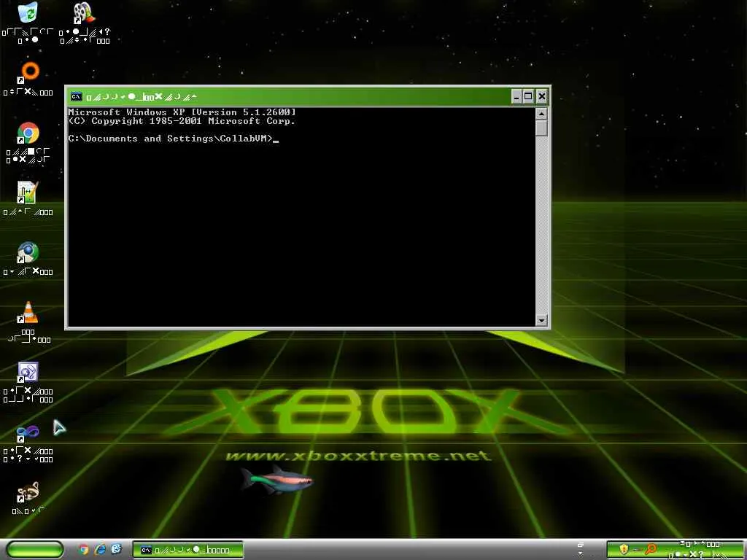This screenshot has width=747, height=560.
Task: Launch the orange ring shortcut on desktop
Action: coord(28,72)
